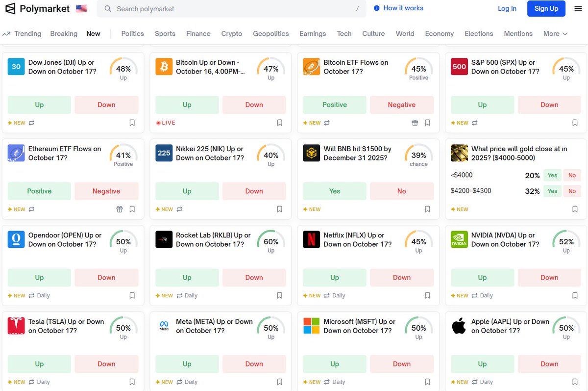Click the NVIDIA logo thumbnail

[x=459, y=239]
